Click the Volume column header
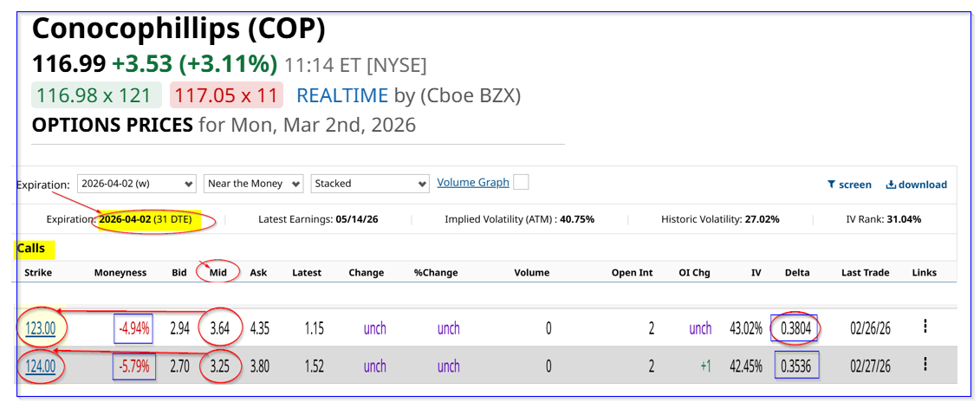 tap(531, 272)
